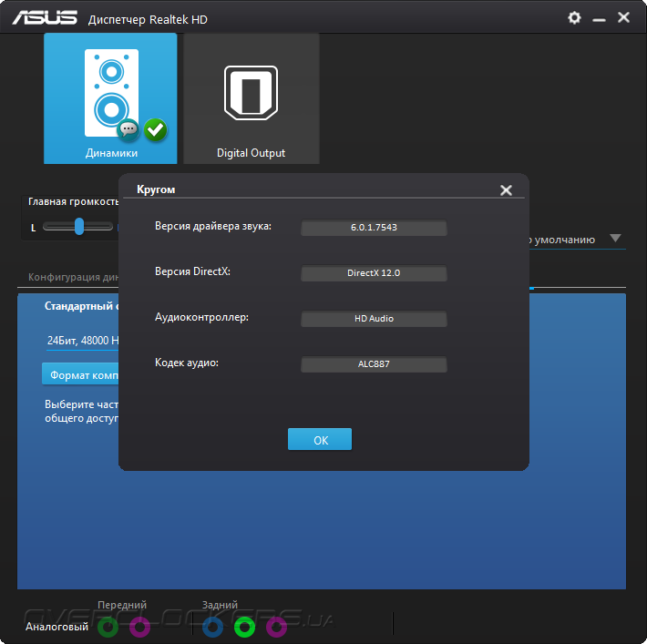Click the HD Audio controller field
Image resolution: width=647 pixels, height=644 pixels.
click(374, 319)
